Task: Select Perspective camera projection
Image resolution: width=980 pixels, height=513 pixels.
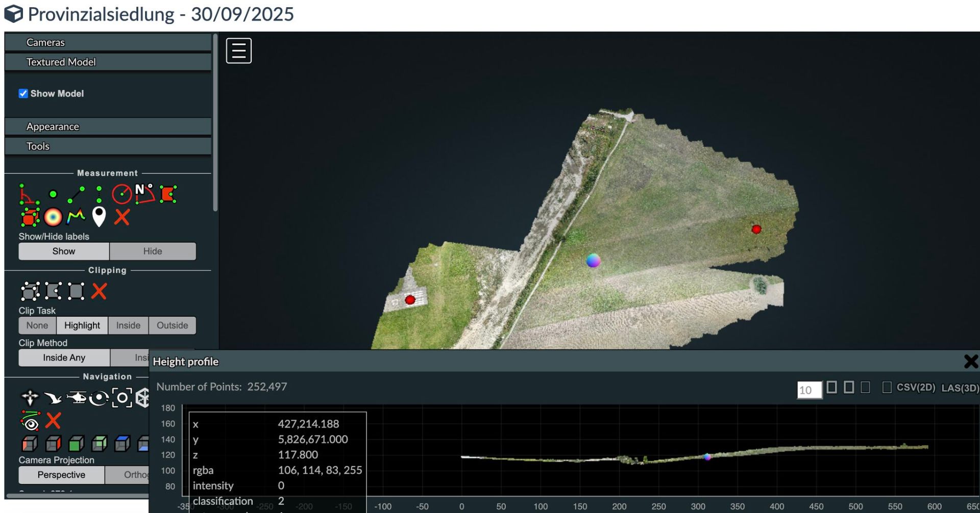Action: pyautogui.click(x=61, y=475)
